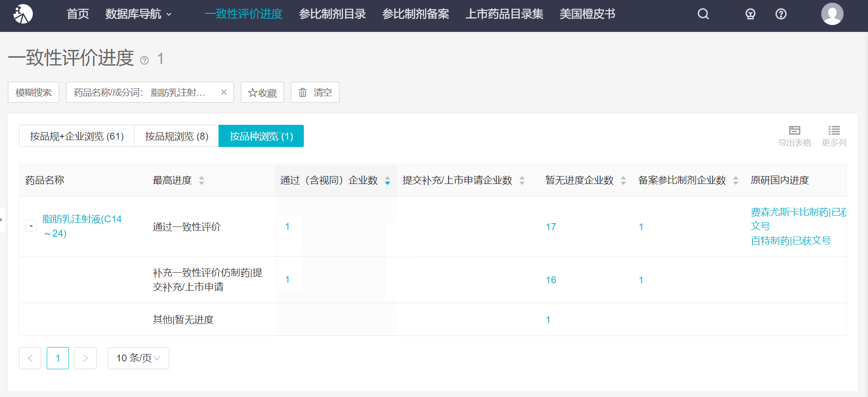Switch to 按品规+企业浏览 (61) tab
The height and width of the screenshot is (397, 868).
point(77,136)
